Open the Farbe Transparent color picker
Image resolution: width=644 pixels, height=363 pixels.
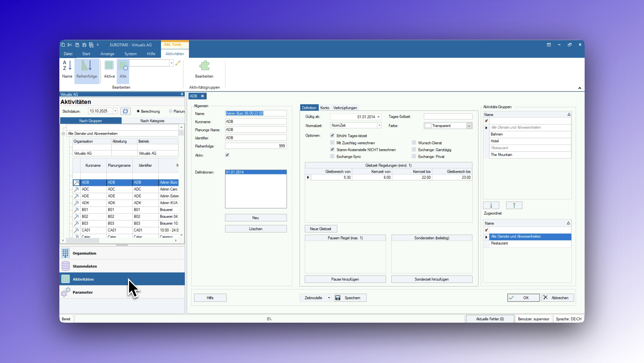point(469,126)
